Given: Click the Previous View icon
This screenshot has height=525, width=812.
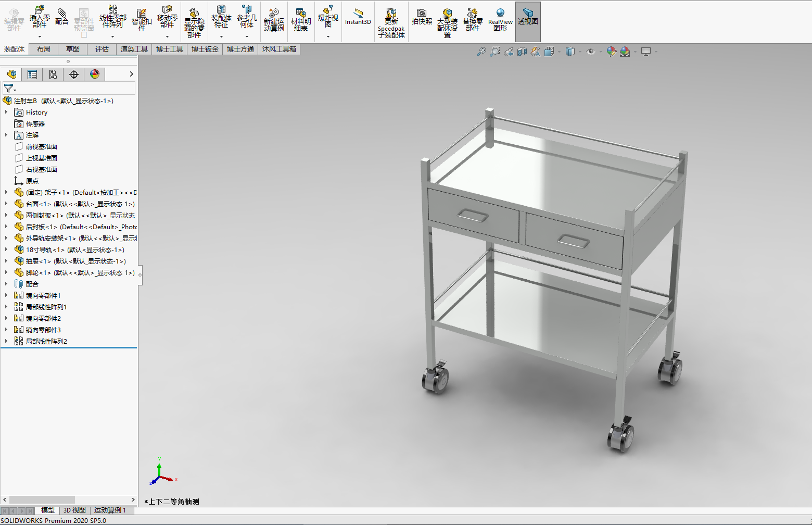Looking at the screenshot, I should (x=509, y=52).
